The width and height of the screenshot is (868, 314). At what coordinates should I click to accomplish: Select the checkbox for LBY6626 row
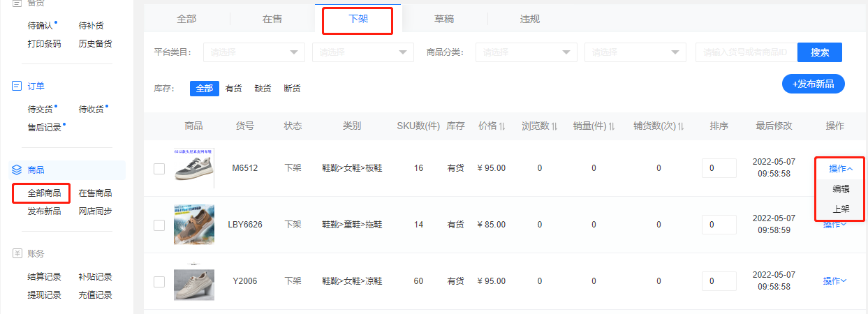click(159, 225)
